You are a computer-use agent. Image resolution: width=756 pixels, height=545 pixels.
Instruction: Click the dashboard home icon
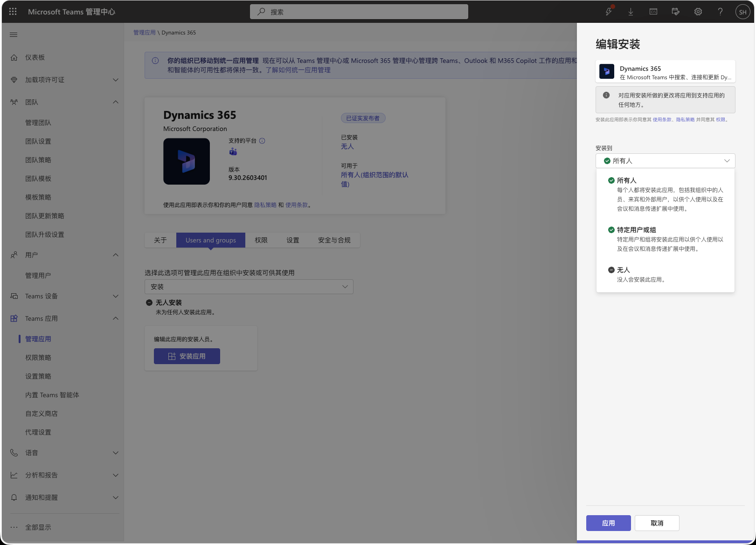(x=14, y=57)
